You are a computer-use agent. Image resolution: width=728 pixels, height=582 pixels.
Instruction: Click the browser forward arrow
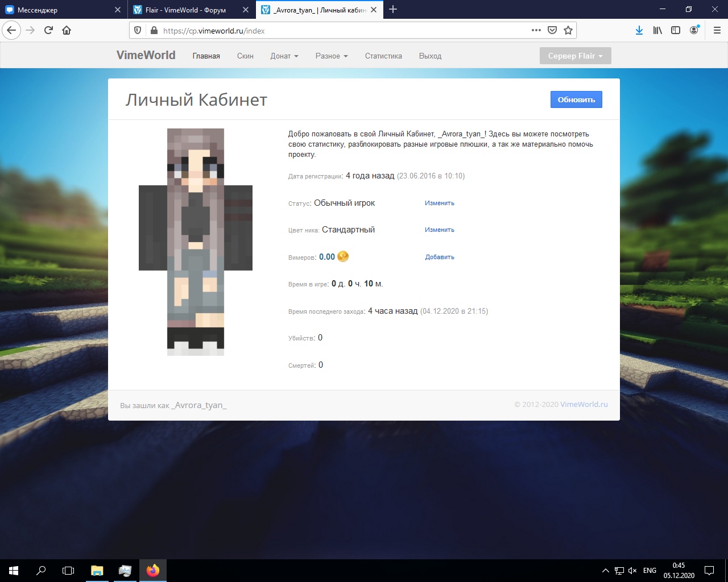point(30,31)
